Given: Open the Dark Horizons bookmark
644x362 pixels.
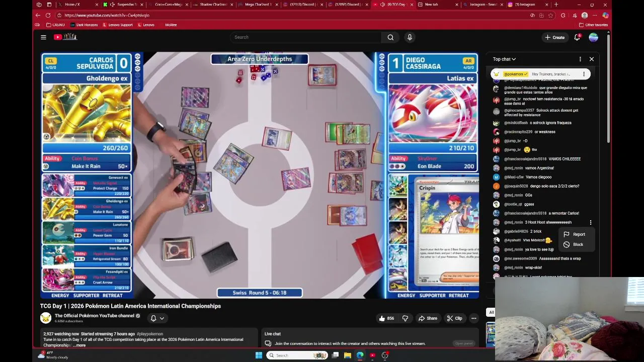Looking at the screenshot, I should point(84,25).
